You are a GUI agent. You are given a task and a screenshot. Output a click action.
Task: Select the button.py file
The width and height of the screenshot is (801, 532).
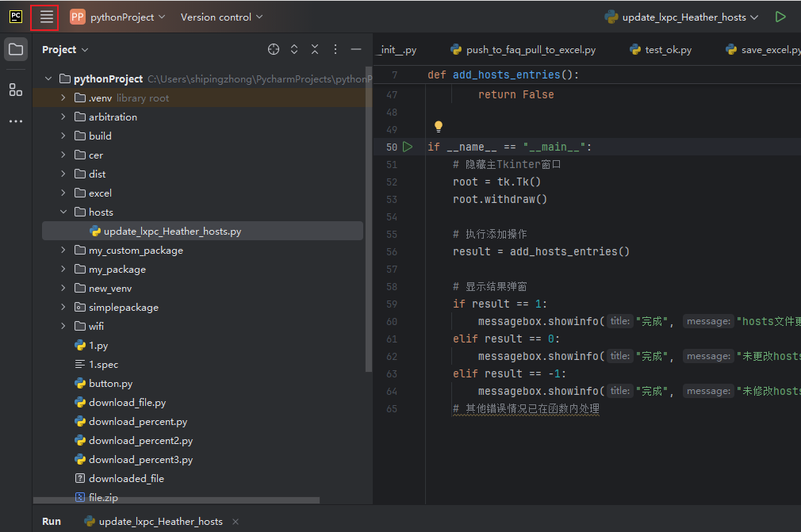click(x=104, y=384)
